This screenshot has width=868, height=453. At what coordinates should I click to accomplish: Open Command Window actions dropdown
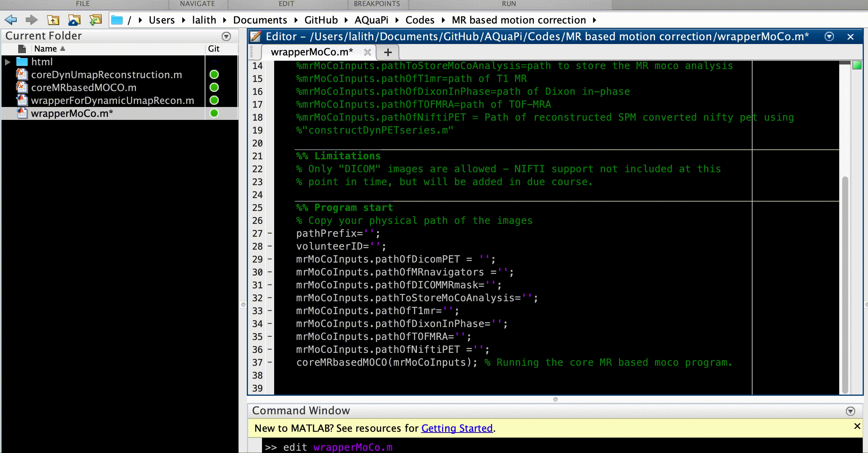(851, 411)
